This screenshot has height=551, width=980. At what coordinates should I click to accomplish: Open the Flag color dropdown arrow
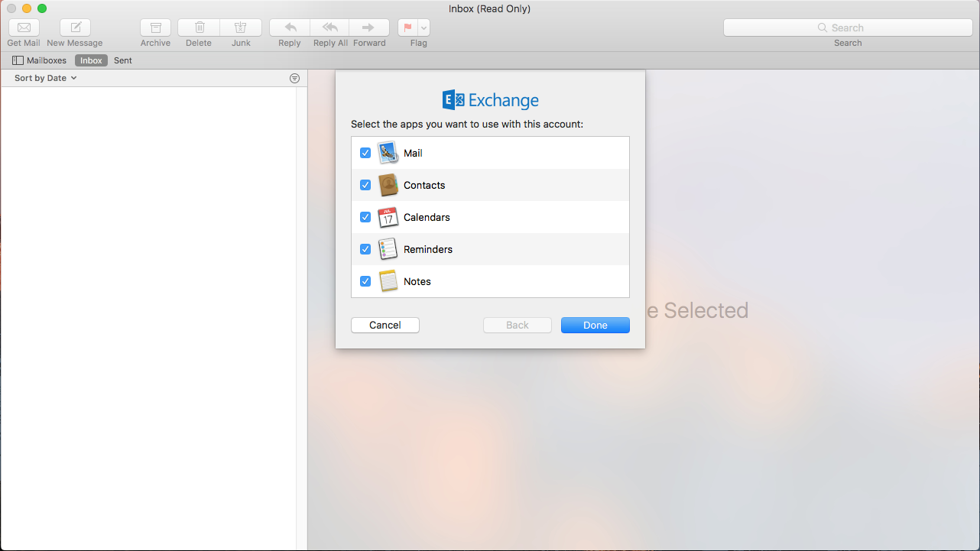click(x=423, y=28)
